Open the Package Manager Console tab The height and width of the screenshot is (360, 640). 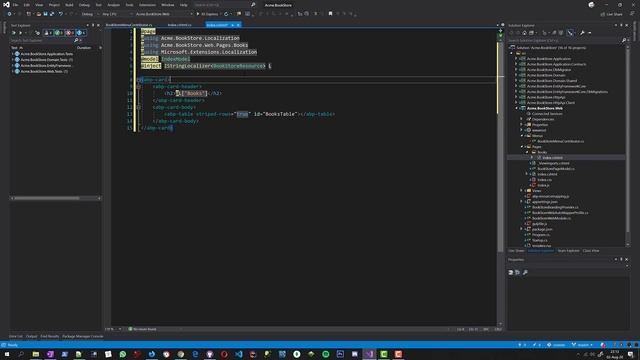83,336
